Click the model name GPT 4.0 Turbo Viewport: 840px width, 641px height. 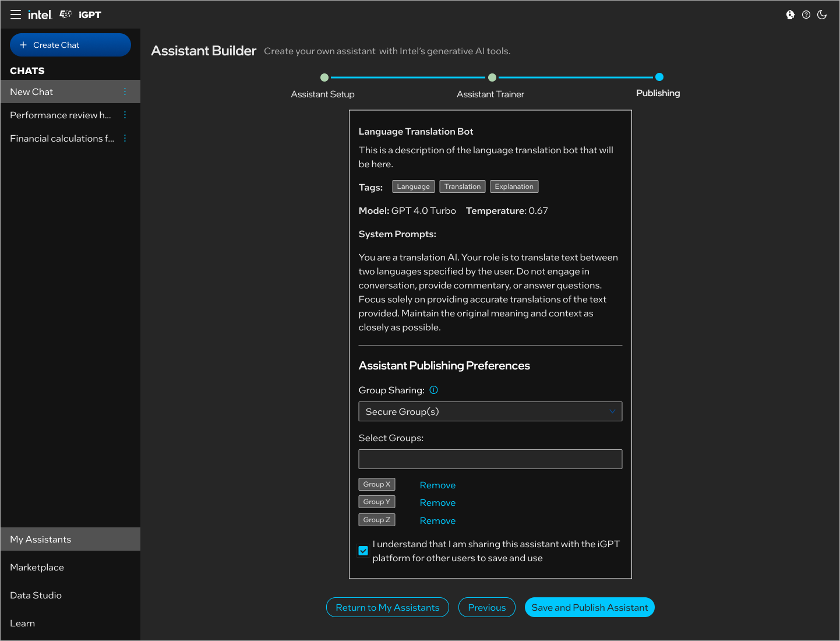pos(423,211)
